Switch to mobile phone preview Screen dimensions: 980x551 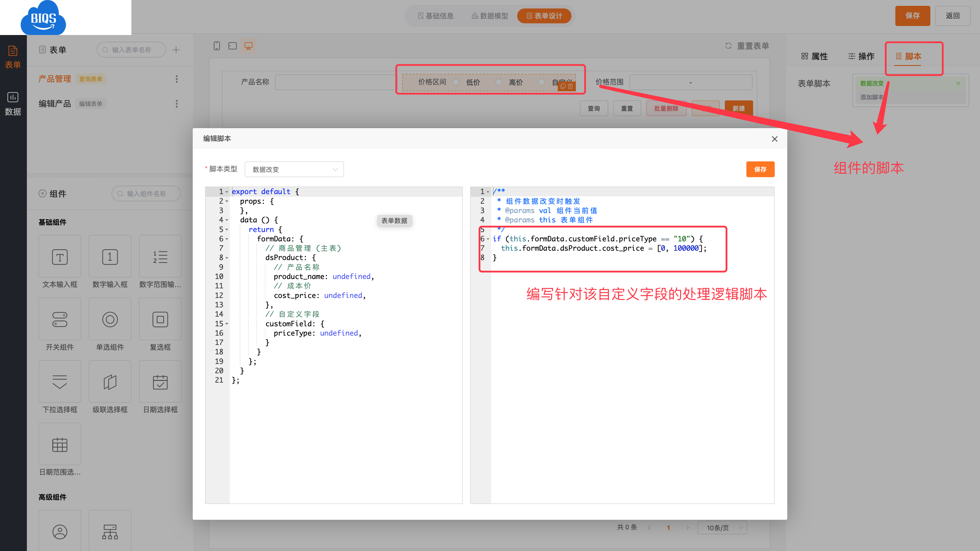[x=217, y=46]
